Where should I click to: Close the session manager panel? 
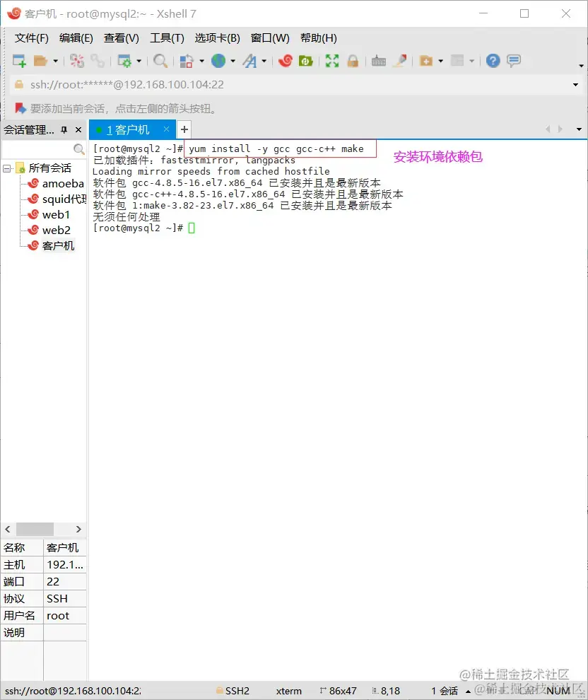[78, 130]
